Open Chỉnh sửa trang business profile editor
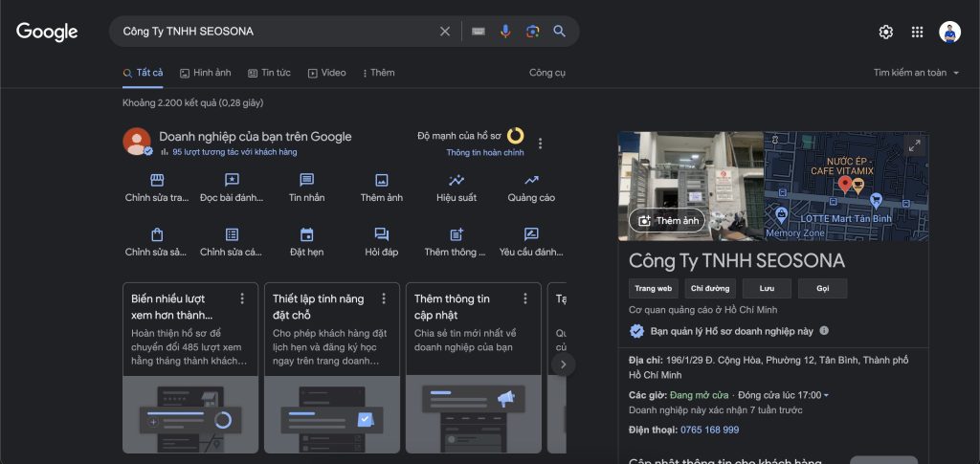This screenshot has width=980, height=464. point(157,188)
